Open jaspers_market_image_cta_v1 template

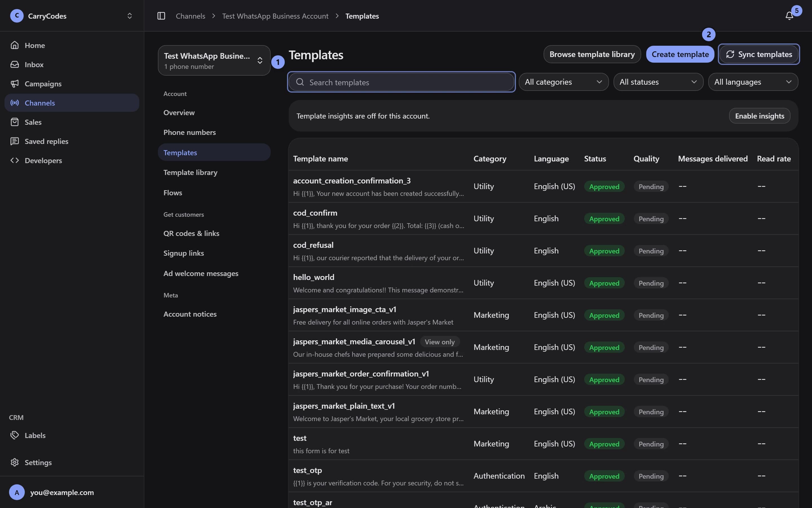pos(543,315)
